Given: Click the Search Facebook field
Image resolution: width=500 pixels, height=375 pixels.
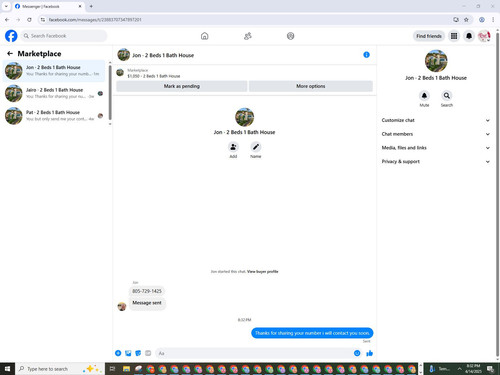Looking at the screenshot, I should tap(64, 36).
